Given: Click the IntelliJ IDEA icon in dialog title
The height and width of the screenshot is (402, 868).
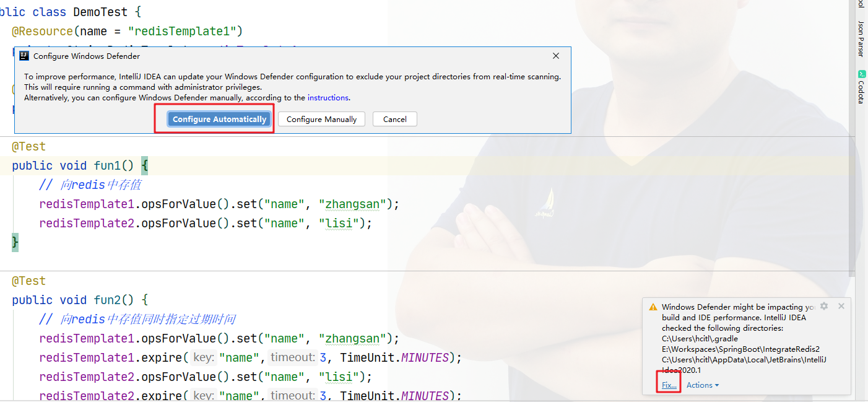Looking at the screenshot, I should pyautogui.click(x=24, y=56).
